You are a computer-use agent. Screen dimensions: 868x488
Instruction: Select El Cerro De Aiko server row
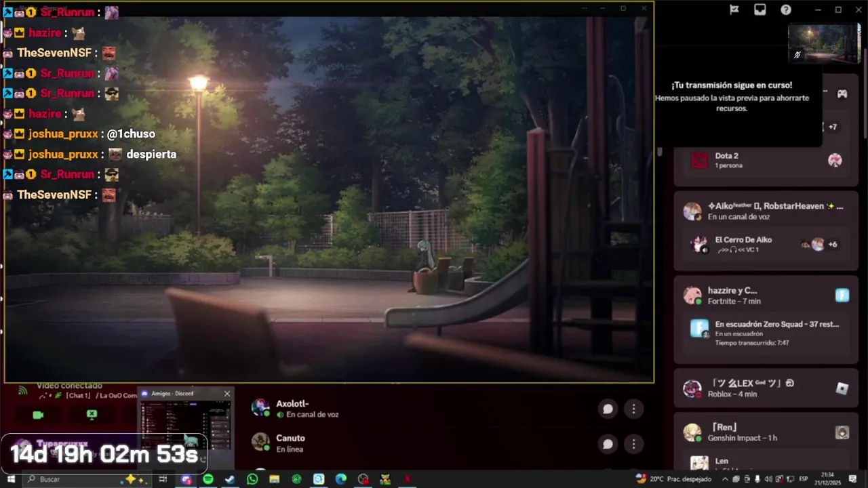point(766,244)
